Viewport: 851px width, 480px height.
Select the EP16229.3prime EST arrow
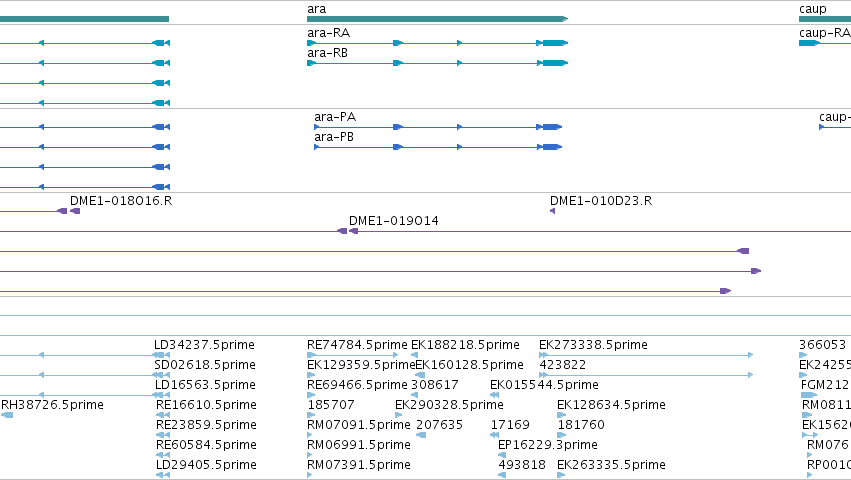502,455
